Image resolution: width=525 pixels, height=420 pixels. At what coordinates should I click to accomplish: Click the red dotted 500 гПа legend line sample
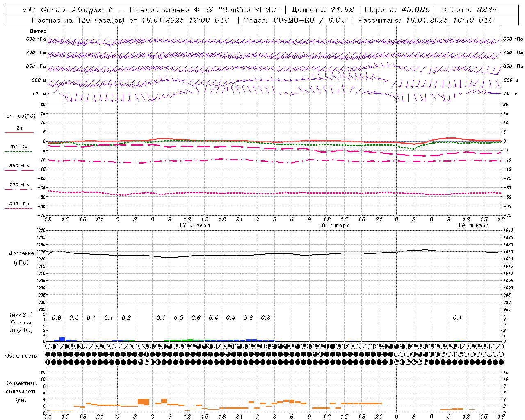(18, 208)
